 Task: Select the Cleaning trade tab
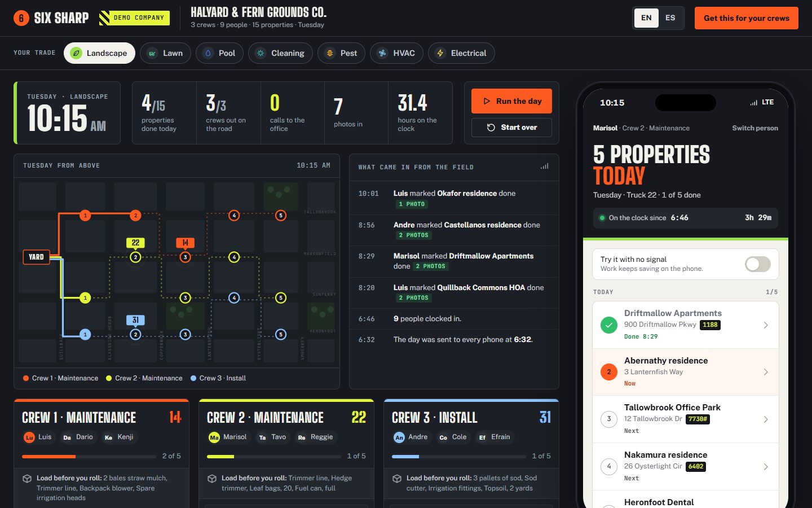[280, 53]
